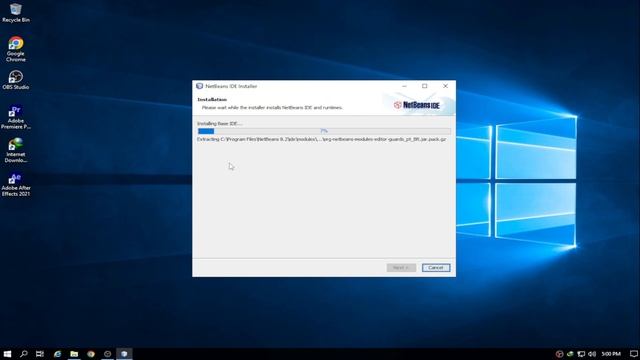Select the Adobe Premiere Pro desktop shortcut

[16, 118]
